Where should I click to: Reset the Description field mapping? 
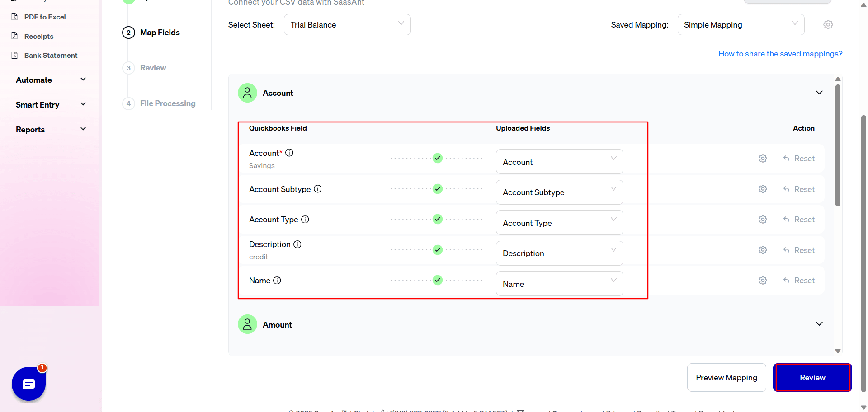click(799, 250)
